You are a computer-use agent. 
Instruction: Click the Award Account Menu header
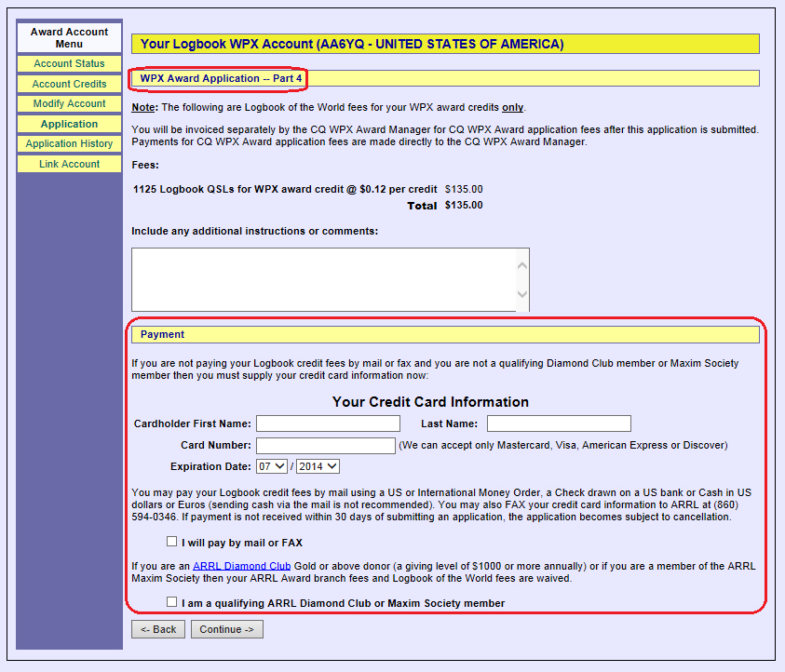point(69,38)
